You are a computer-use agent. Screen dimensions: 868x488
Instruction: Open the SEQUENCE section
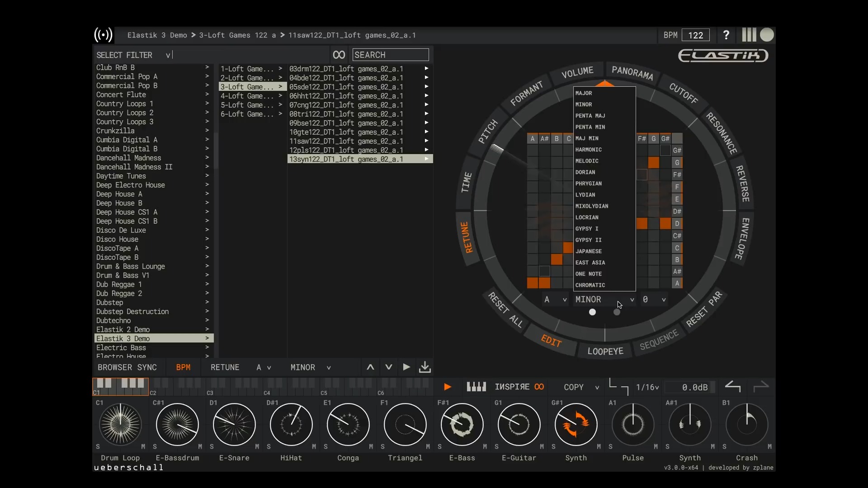(x=659, y=340)
